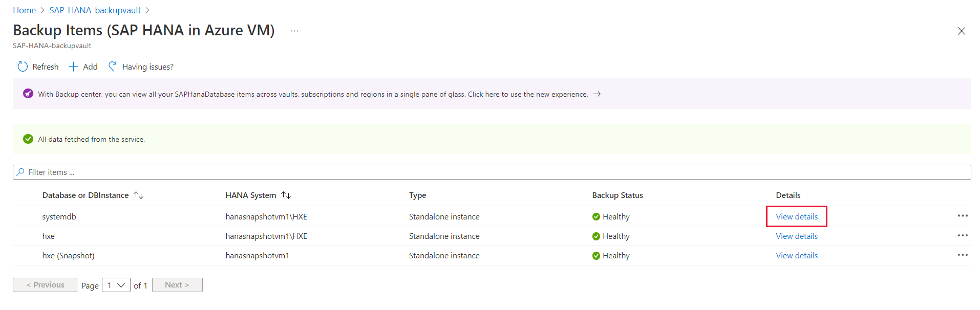
Task: Open SAP-HANA-backupvault breadcrumb link
Action: pos(95,10)
